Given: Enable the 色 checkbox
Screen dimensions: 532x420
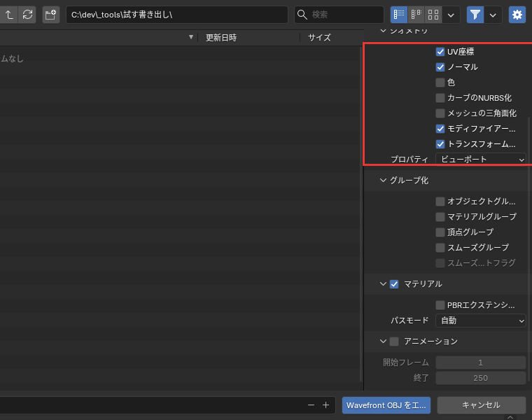Looking at the screenshot, I should [x=440, y=83].
